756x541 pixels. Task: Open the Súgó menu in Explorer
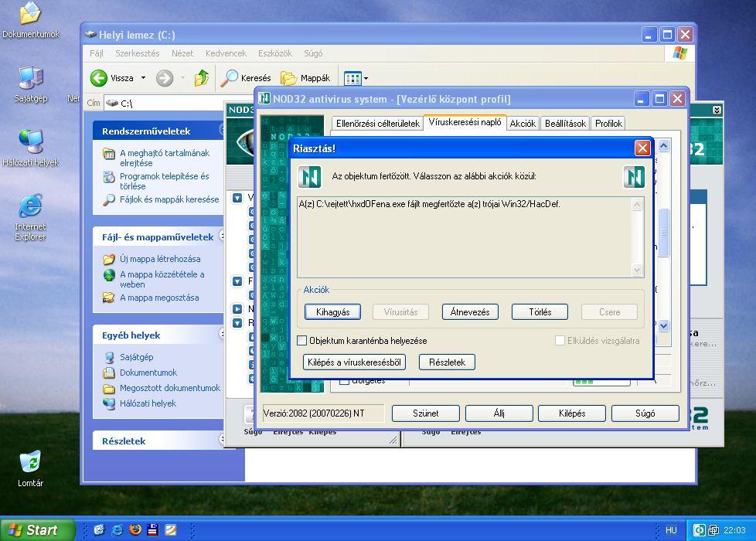coord(313,53)
